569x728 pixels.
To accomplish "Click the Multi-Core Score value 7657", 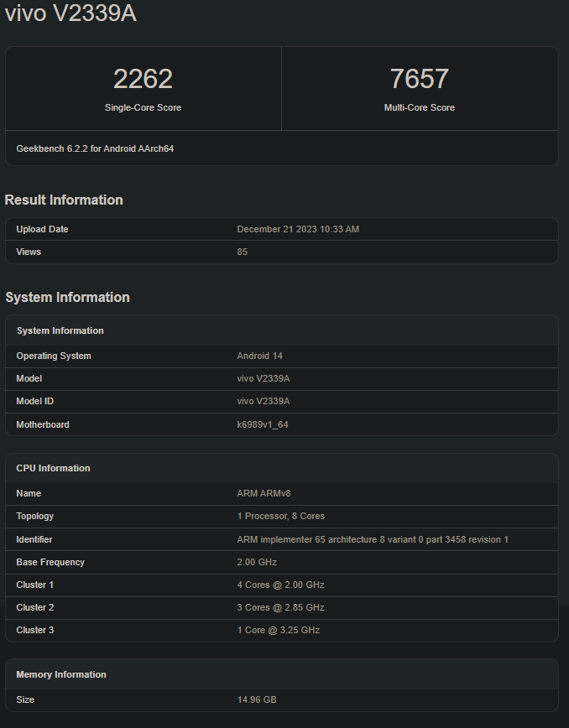I will point(419,79).
